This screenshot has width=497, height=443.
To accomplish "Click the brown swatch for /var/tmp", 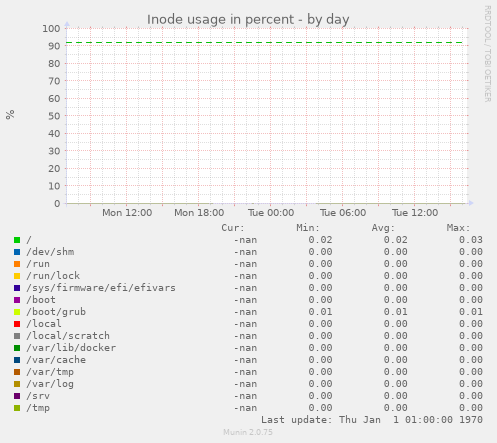I will click(17, 372).
